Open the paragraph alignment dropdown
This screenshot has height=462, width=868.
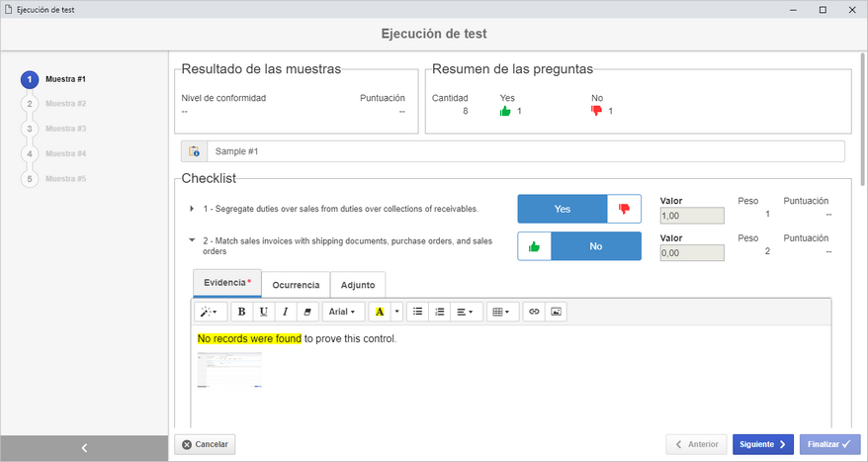(466, 312)
